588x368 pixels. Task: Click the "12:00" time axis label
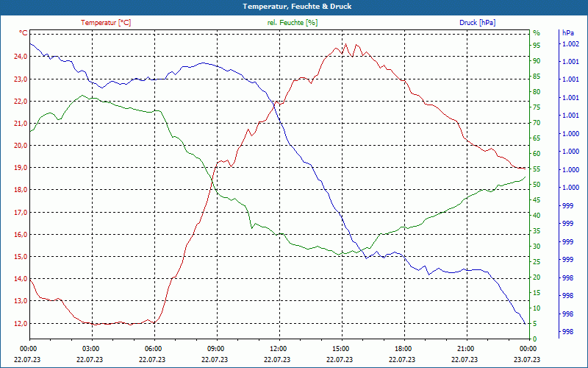point(278,348)
